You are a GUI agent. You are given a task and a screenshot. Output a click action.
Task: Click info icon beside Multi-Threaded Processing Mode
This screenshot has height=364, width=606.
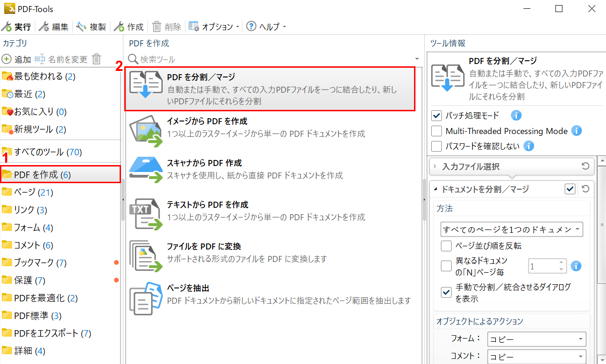576,131
